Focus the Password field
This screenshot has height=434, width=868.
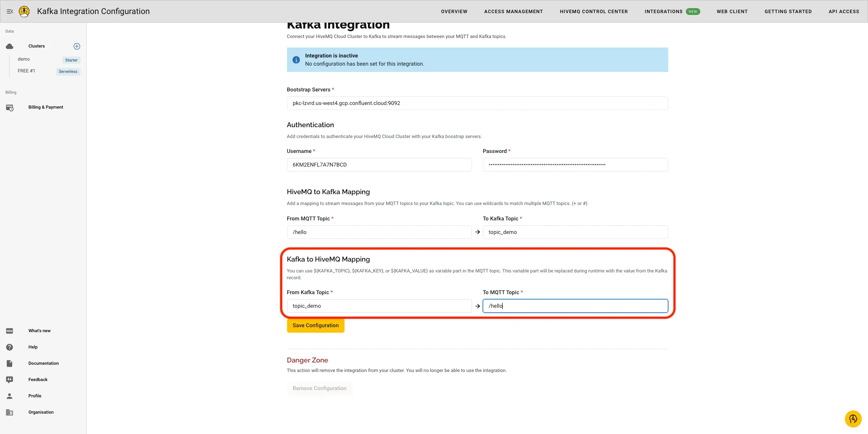(x=576, y=165)
